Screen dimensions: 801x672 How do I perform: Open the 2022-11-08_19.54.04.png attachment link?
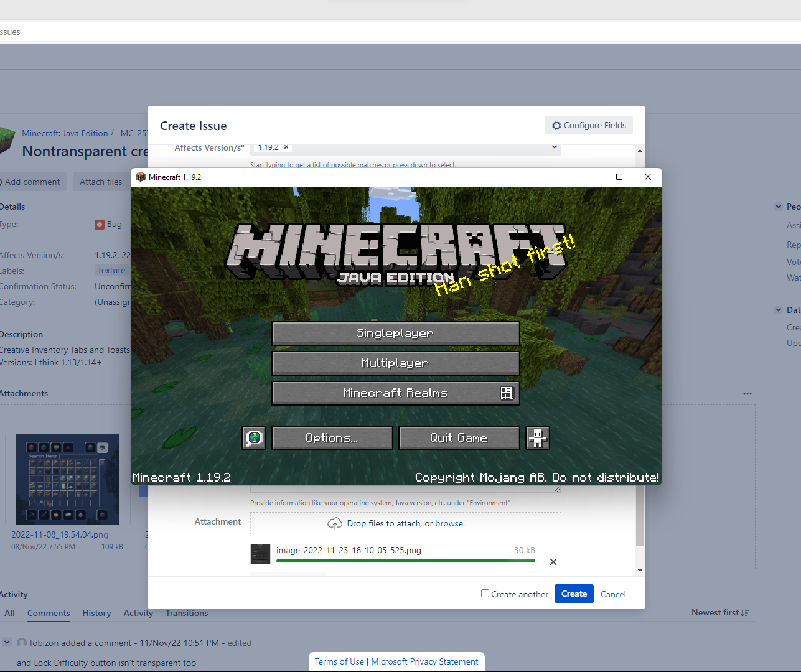(x=60, y=534)
